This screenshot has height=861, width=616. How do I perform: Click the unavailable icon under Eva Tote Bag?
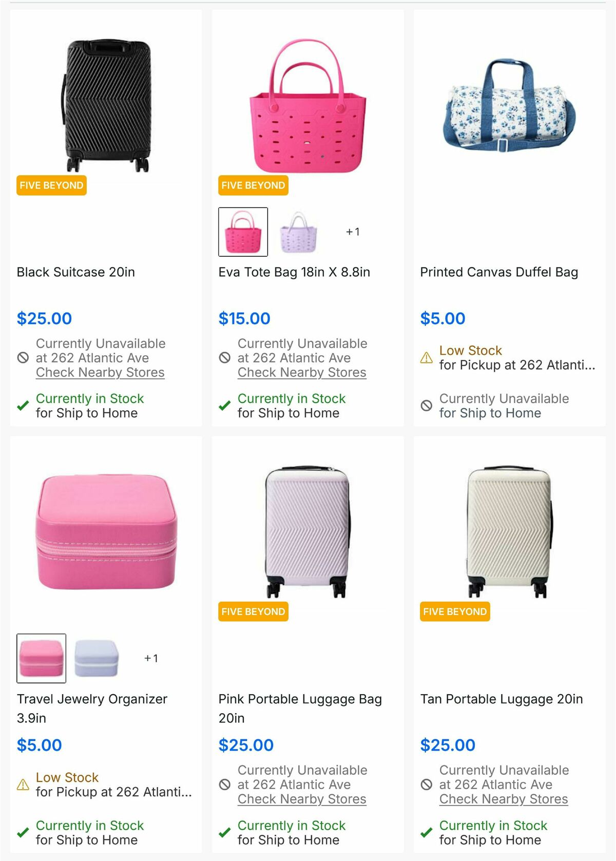pos(224,358)
